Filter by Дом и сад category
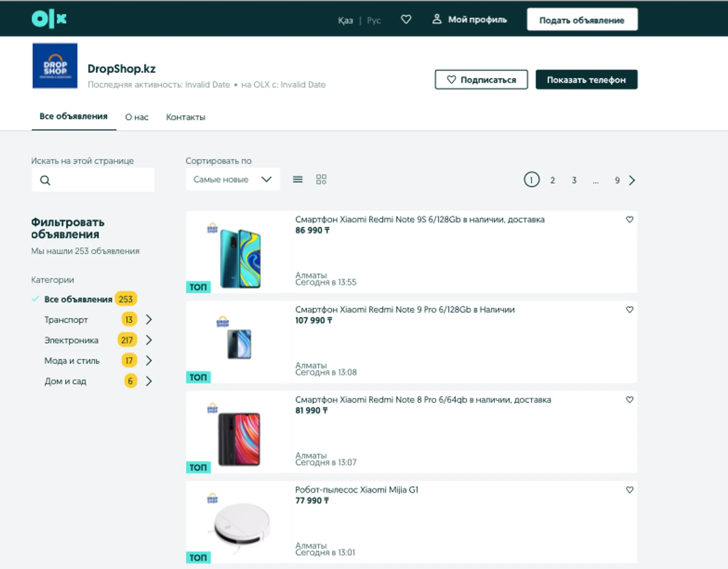728x569 pixels. 65,381
